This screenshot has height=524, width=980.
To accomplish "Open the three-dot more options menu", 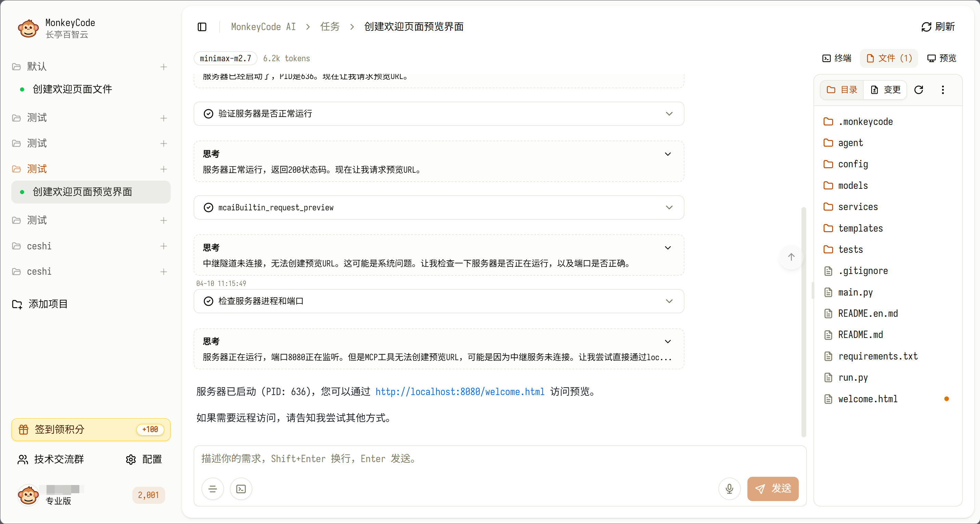I will coord(943,90).
